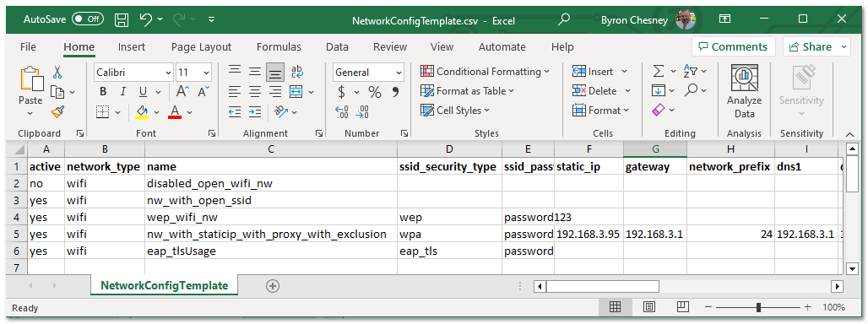Toggle Bottom Align button

point(275,72)
